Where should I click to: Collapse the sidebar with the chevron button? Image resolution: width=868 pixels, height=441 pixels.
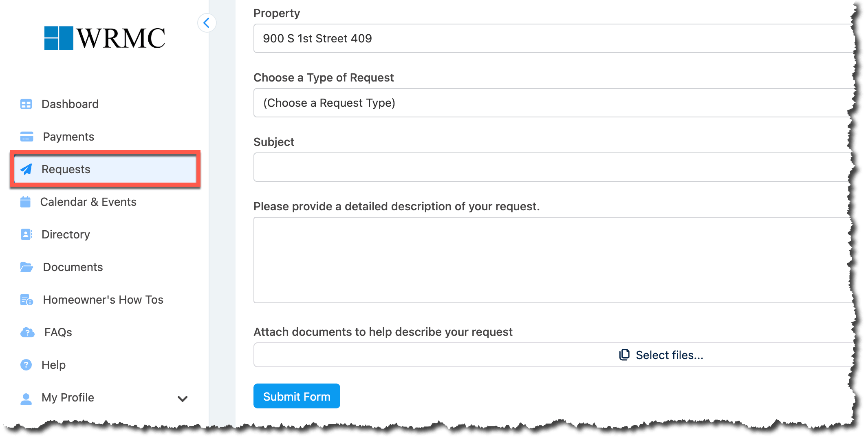click(x=207, y=23)
